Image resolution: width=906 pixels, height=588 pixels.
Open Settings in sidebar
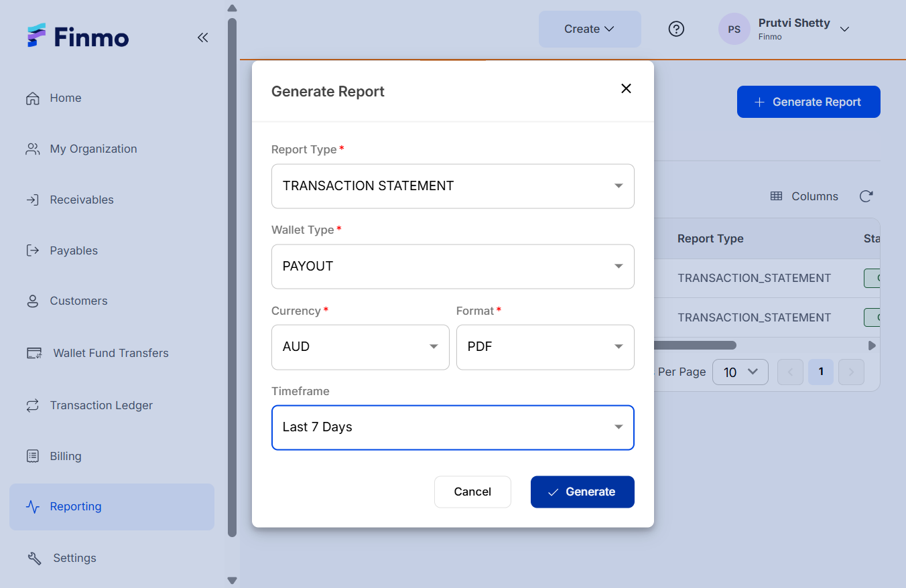(x=74, y=558)
